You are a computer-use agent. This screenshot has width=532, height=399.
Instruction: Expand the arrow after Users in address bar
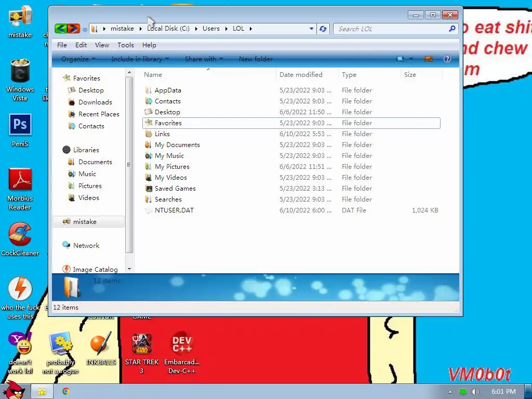[227, 29]
